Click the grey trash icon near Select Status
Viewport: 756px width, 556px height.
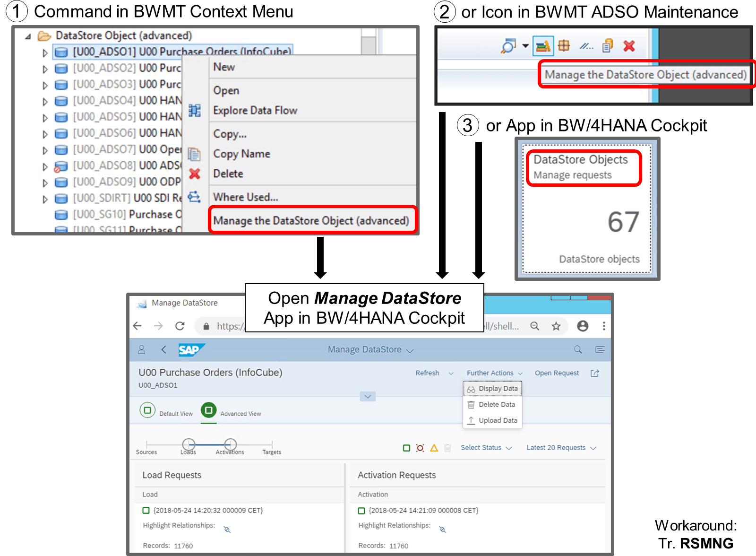(x=447, y=447)
